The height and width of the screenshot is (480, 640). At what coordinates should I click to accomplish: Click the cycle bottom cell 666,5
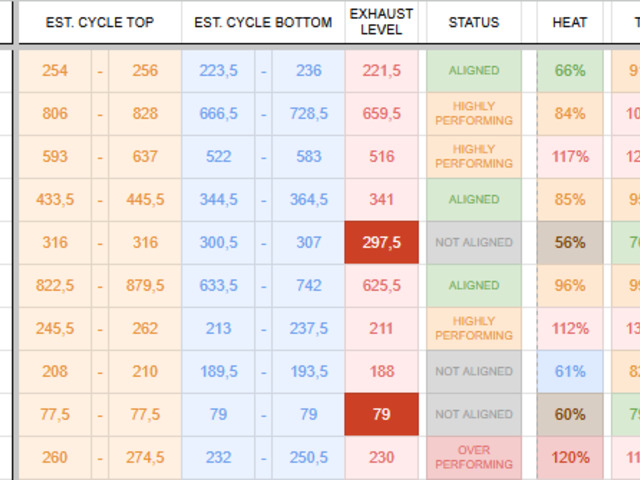click(x=218, y=114)
